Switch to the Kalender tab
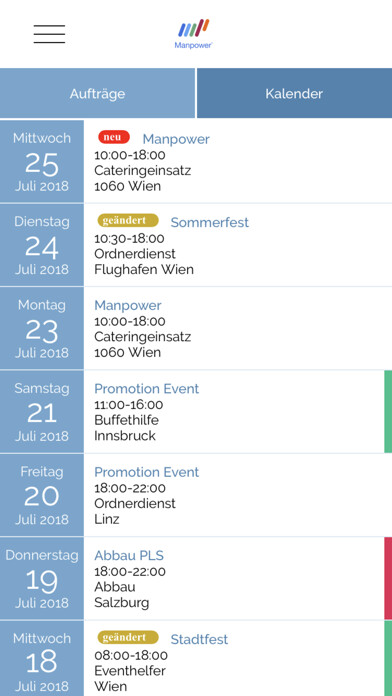Viewport: 392px width, 696px height. click(294, 93)
